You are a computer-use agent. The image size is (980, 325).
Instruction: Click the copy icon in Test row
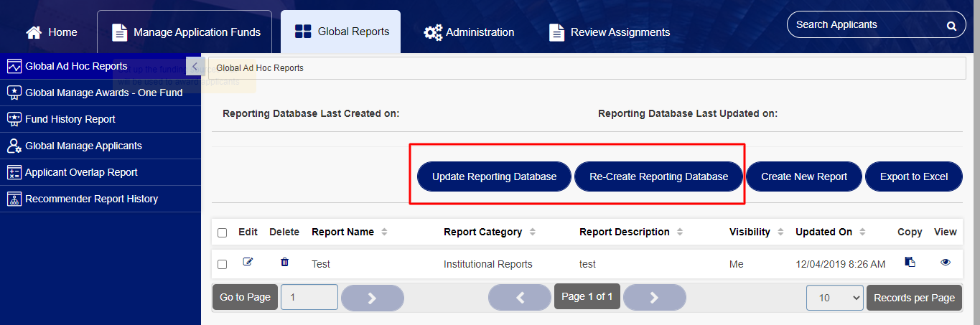click(910, 263)
